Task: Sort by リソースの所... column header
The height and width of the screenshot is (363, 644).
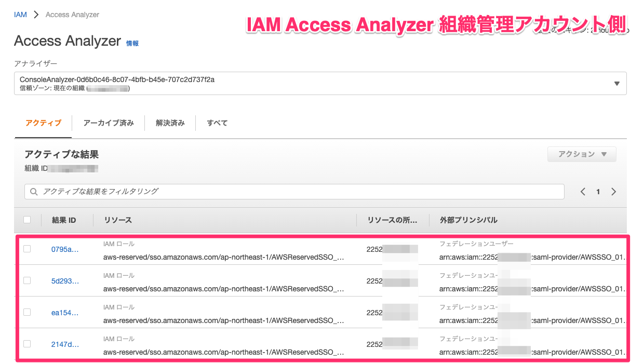Action: pyautogui.click(x=392, y=220)
